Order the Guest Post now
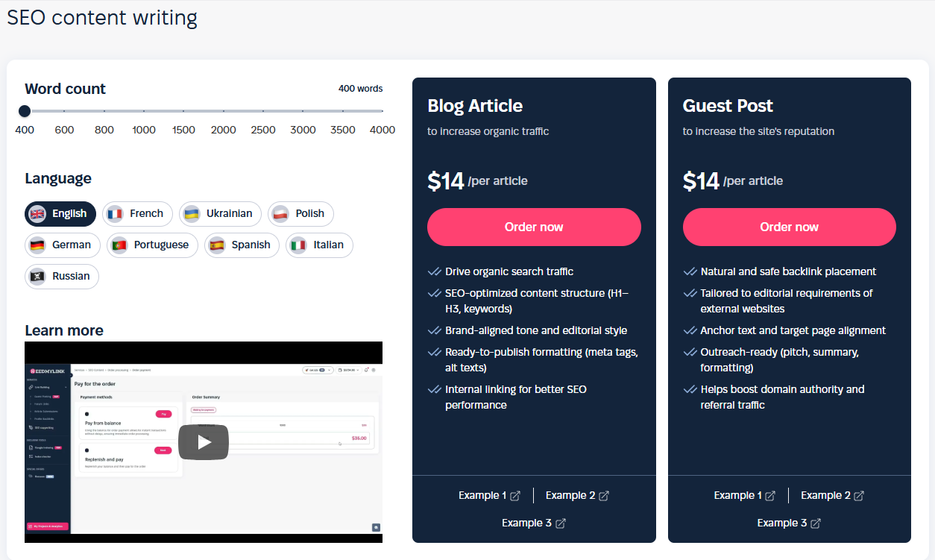Image resolution: width=935 pixels, height=560 pixels. coord(789,227)
